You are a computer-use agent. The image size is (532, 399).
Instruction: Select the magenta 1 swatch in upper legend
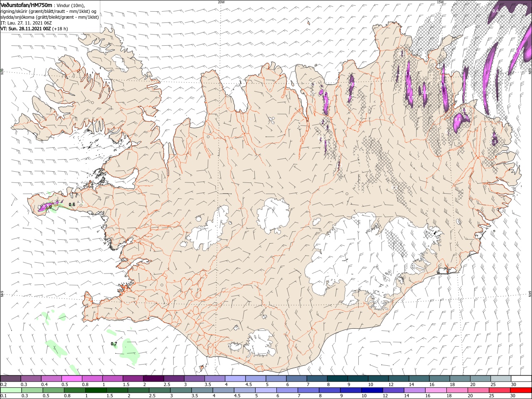pyautogui.click(x=113, y=379)
